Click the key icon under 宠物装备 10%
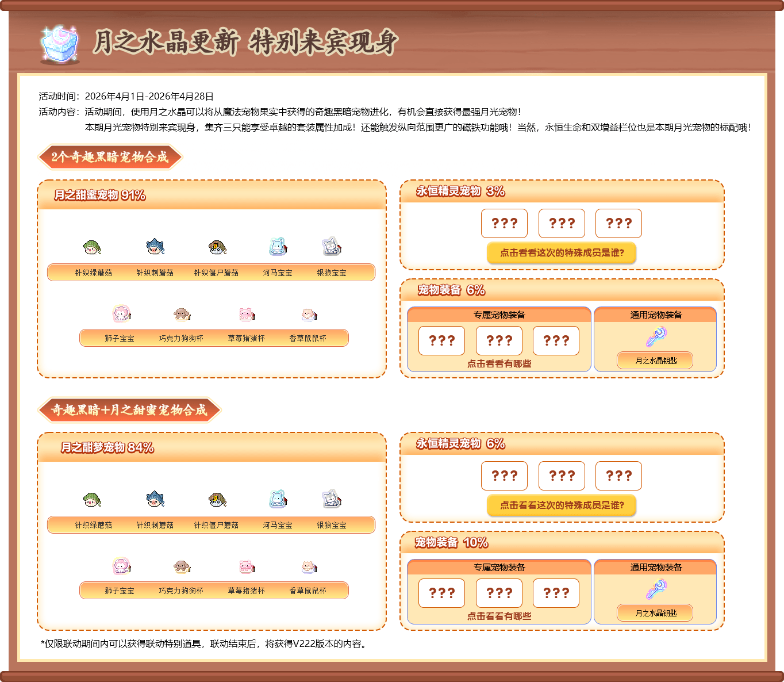 point(655,589)
